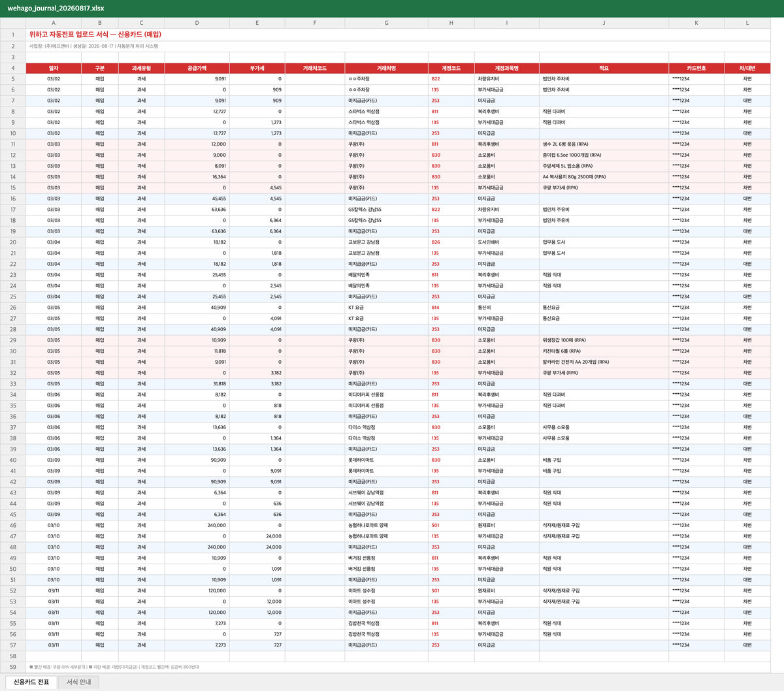Click the 부가세 header cell
This screenshot has width=784, height=691.
click(257, 68)
